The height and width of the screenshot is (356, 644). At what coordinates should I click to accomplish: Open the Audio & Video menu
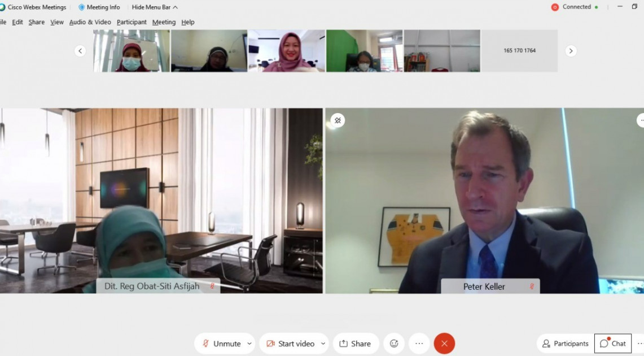[90, 22]
